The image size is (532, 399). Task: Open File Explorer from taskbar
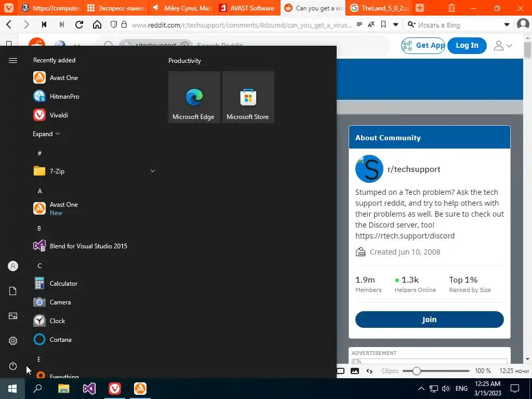pyautogui.click(x=63, y=389)
